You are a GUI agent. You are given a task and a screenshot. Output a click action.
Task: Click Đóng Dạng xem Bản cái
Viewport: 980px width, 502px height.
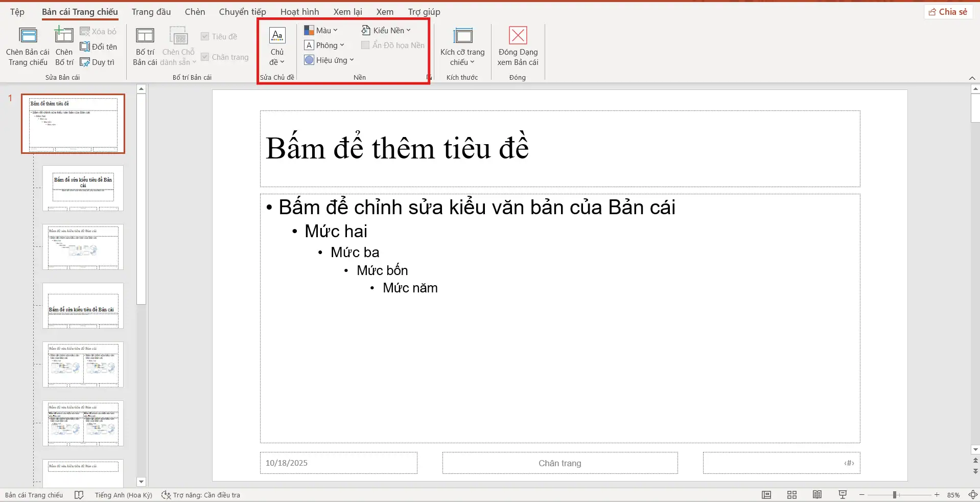[x=517, y=45]
